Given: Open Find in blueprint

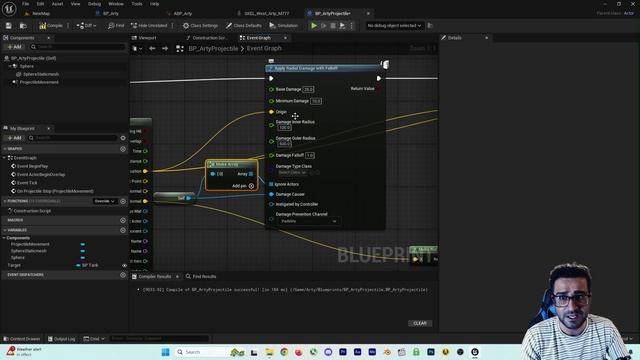Looking at the screenshot, I should (x=116, y=26).
